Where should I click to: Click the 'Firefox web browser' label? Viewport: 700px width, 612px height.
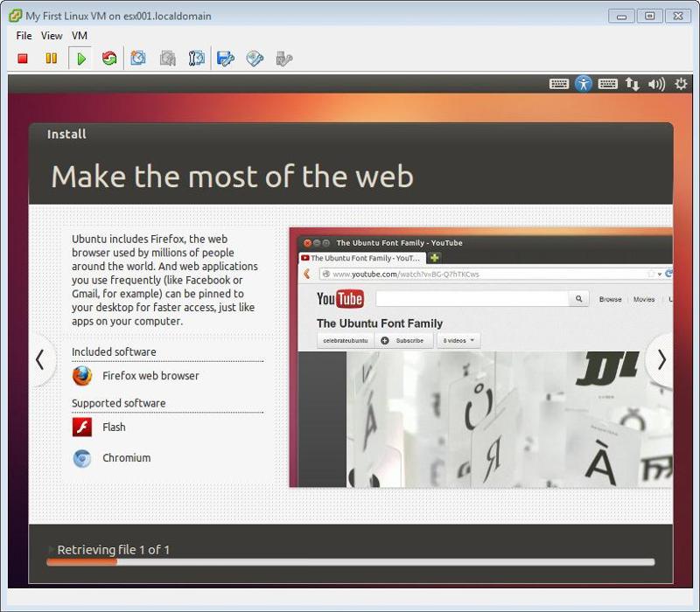point(150,376)
